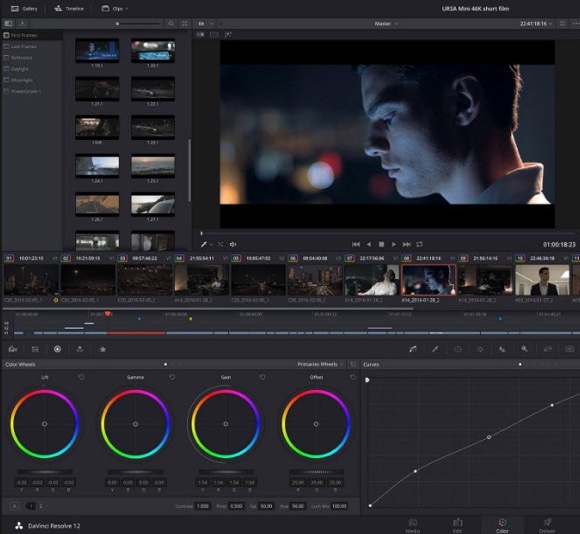Select the Daylight album
The height and width of the screenshot is (534, 580).
31,69
